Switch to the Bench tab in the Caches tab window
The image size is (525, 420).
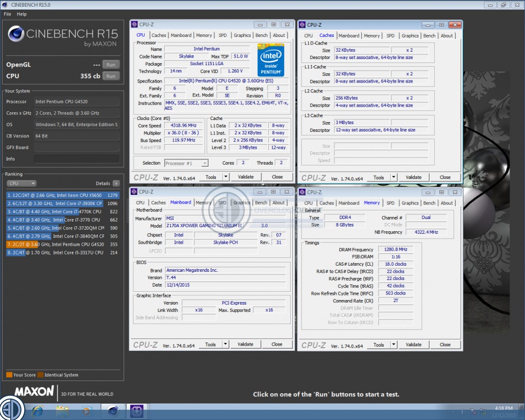429,35
